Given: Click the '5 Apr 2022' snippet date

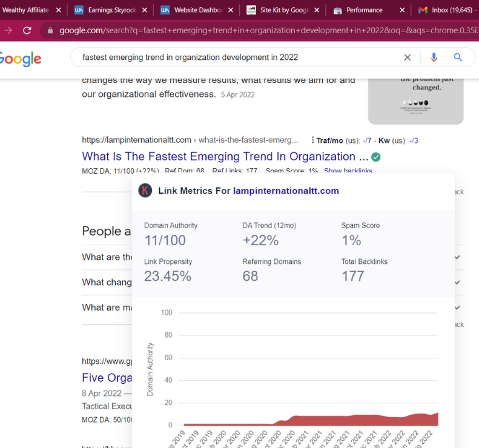Looking at the screenshot, I should click(x=237, y=94).
